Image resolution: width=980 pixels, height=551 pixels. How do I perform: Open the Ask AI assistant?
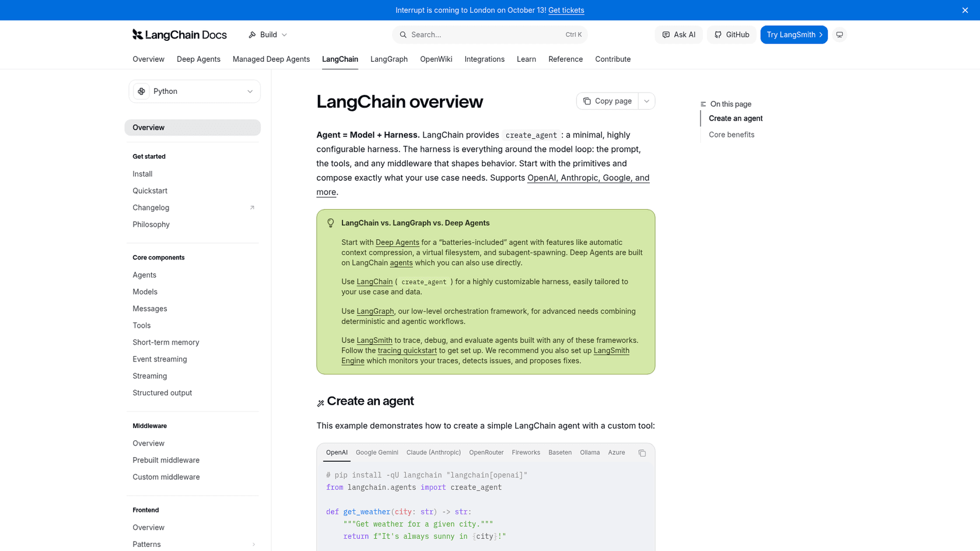coord(678,35)
